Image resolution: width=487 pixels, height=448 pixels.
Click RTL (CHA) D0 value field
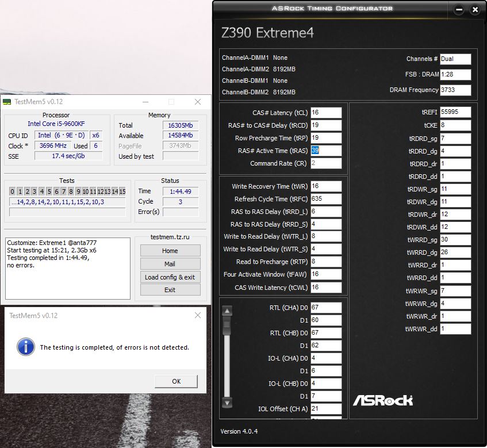click(x=326, y=308)
